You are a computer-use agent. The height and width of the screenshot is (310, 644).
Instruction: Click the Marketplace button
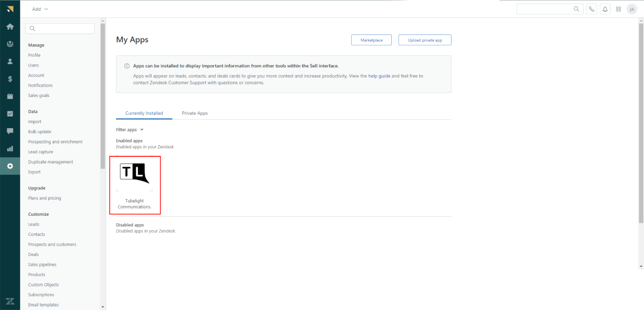click(x=371, y=40)
